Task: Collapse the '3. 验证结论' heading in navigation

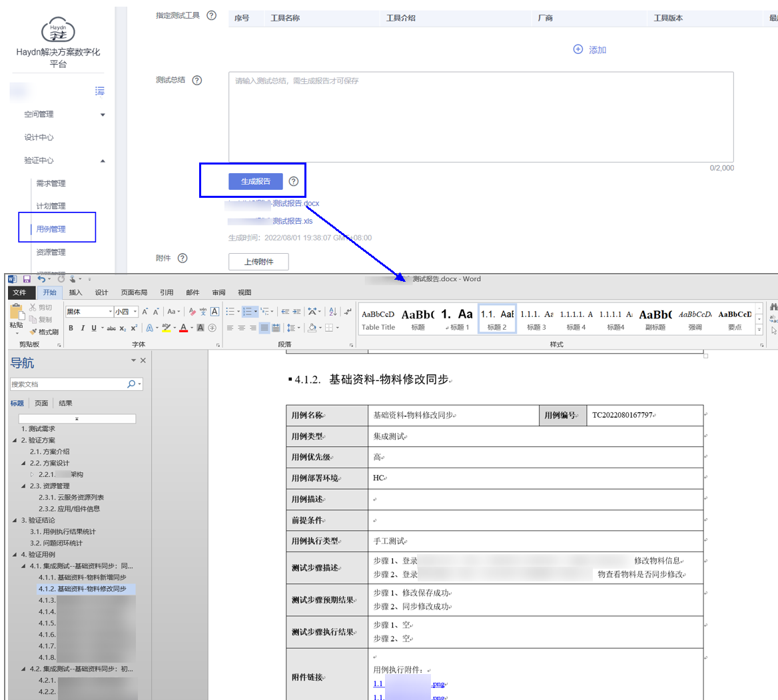Action: [15, 520]
